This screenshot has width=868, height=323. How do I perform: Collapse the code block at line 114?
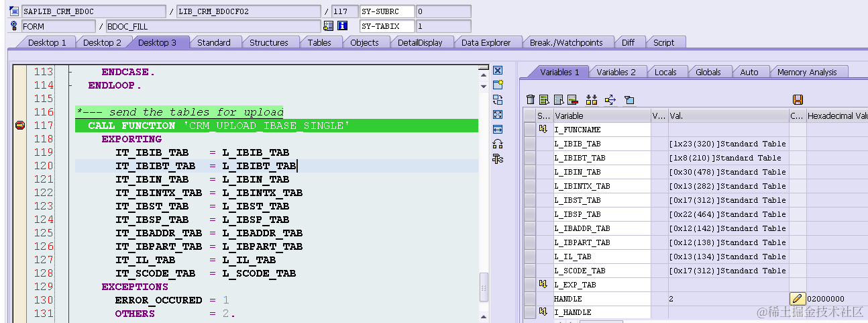click(x=69, y=85)
